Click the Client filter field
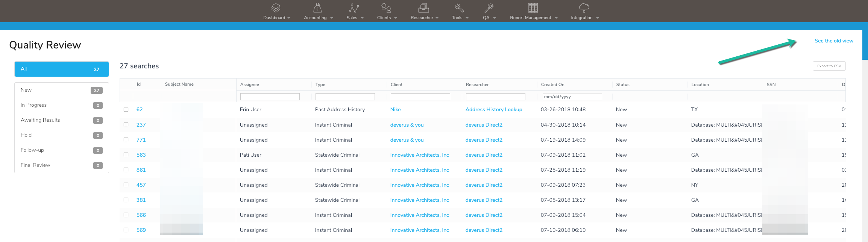Screen dimensions: 868x242 pyautogui.click(x=420, y=97)
